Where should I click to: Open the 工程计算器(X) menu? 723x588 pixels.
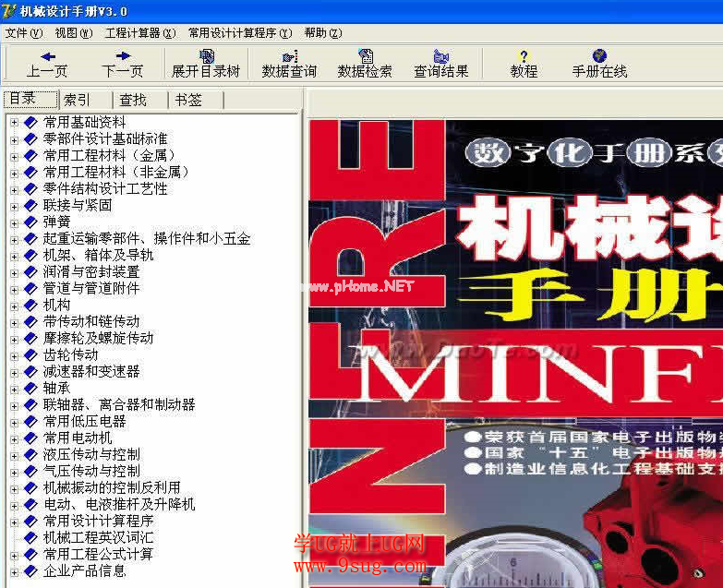[x=140, y=33]
